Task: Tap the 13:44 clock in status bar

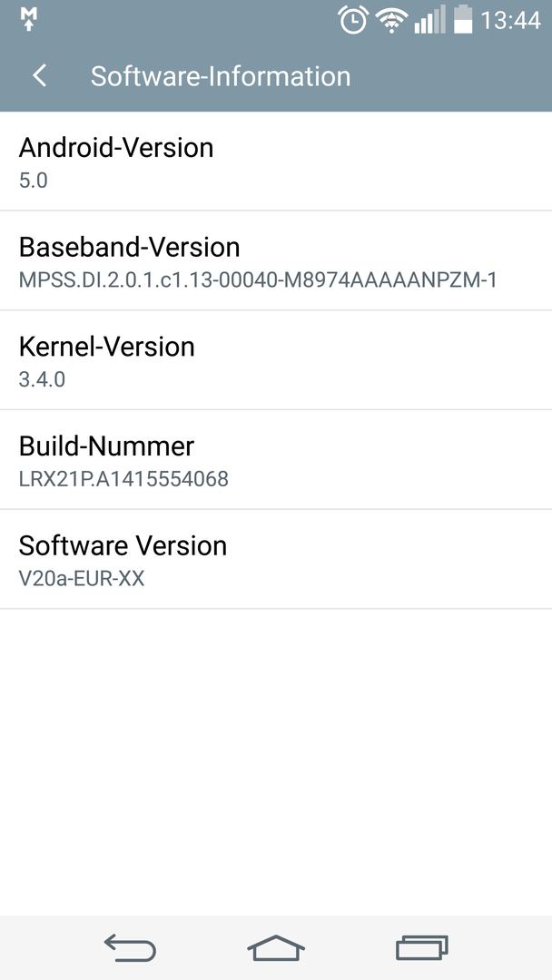Action: [x=511, y=20]
